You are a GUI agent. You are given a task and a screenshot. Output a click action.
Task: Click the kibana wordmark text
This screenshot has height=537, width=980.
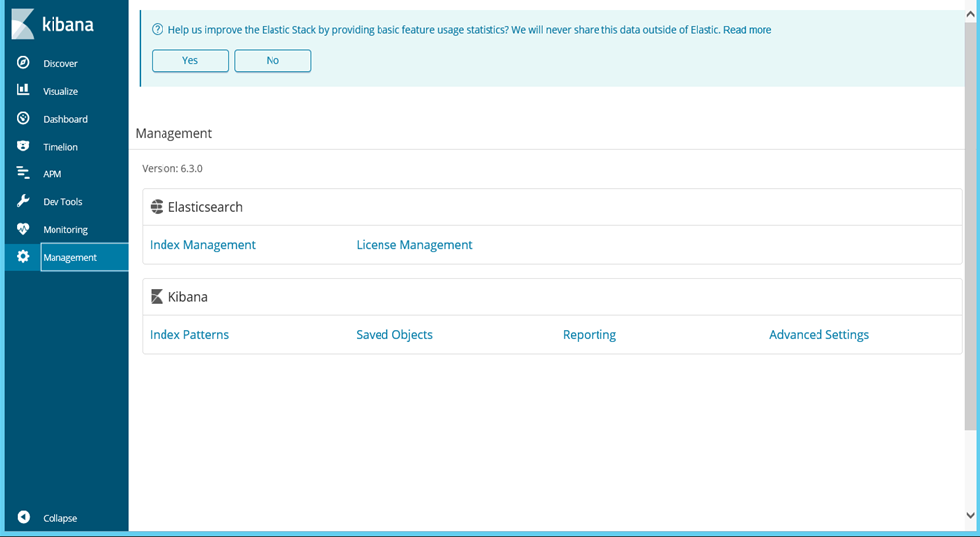(x=67, y=25)
